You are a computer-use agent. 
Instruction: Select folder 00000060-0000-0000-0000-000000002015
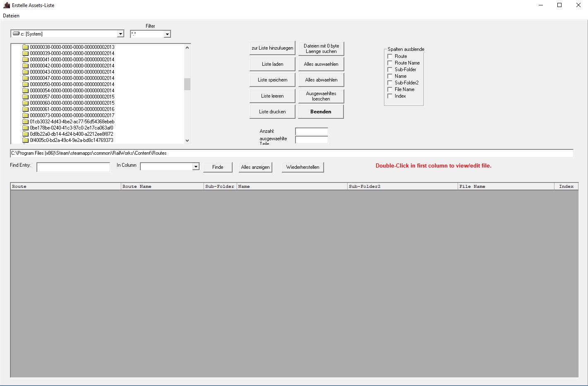pos(72,103)
